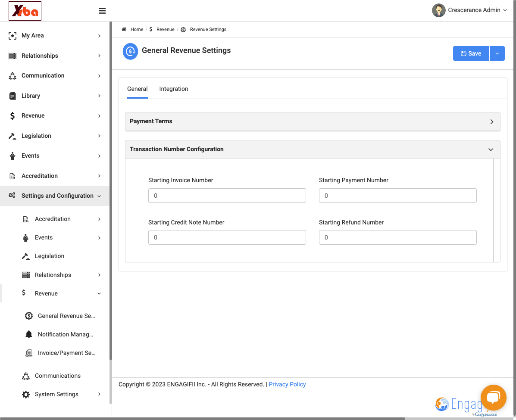Click the sidebar vertical scrollbar
The image size is (516, 420).
[110, 191]
